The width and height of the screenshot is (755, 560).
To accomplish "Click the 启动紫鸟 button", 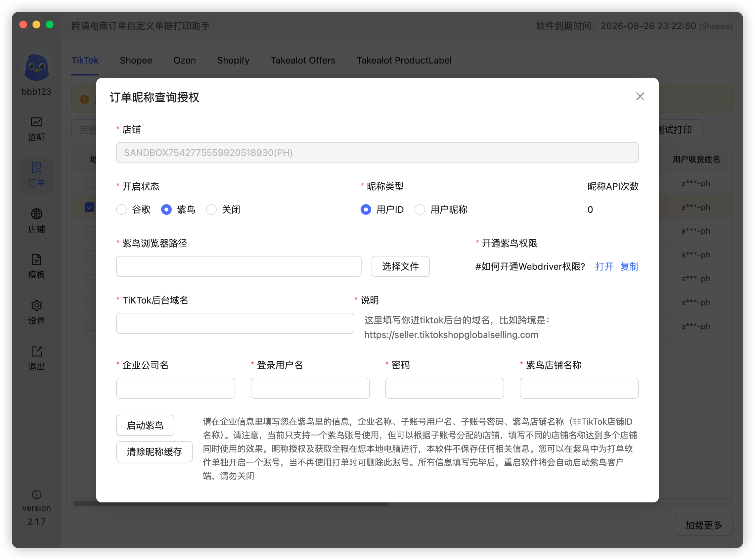I will coord(145,425).
